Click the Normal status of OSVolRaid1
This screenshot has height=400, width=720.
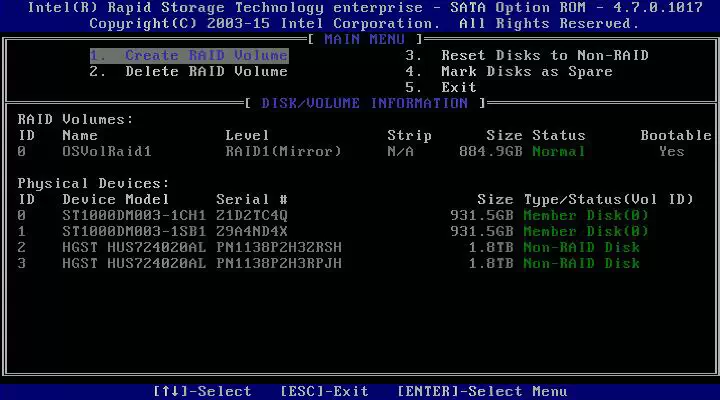pyautogui.click(x=558, y=151)
